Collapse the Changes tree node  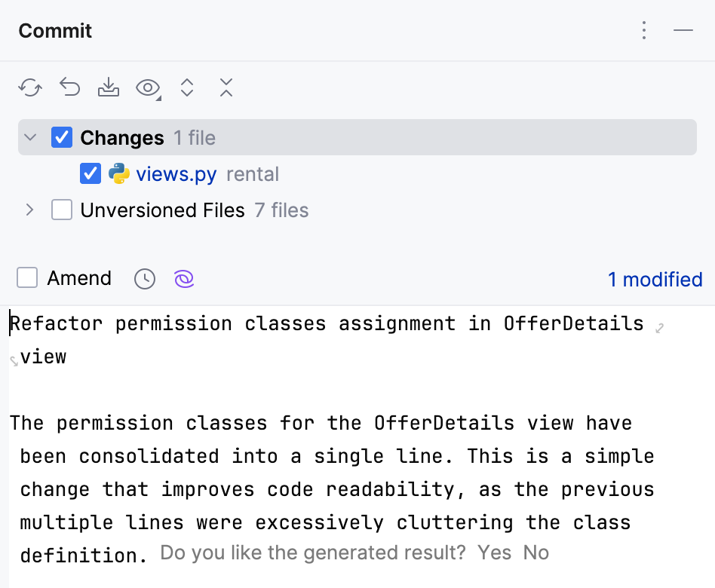click(29, 137)
